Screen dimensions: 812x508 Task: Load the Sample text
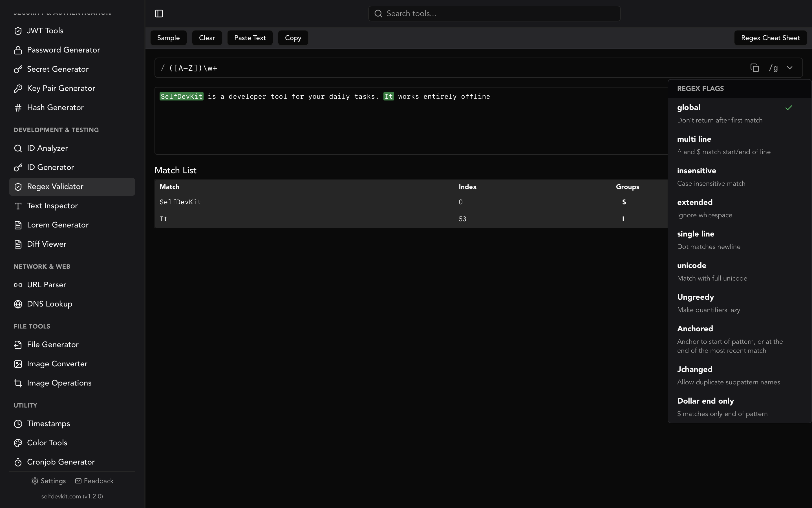pos(168,38)
